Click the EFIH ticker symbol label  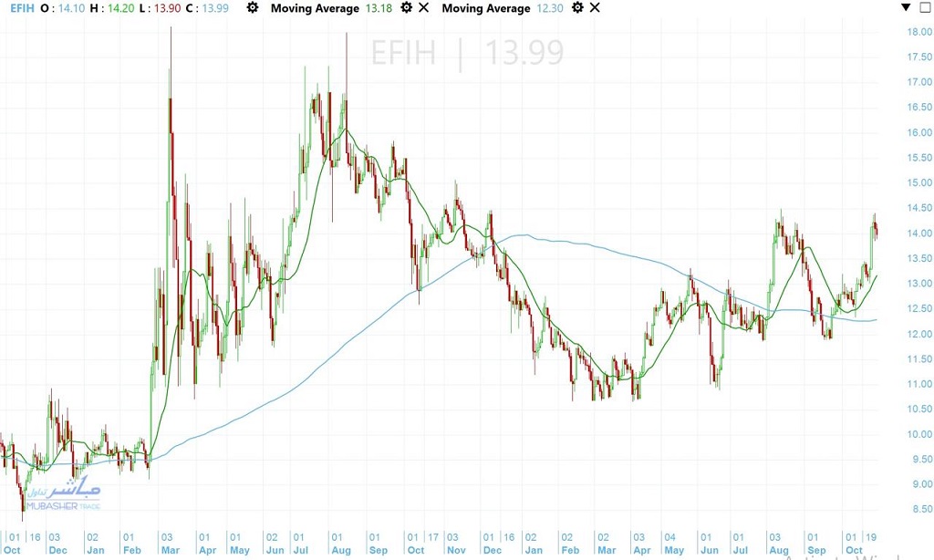click(x=17, y=8)
